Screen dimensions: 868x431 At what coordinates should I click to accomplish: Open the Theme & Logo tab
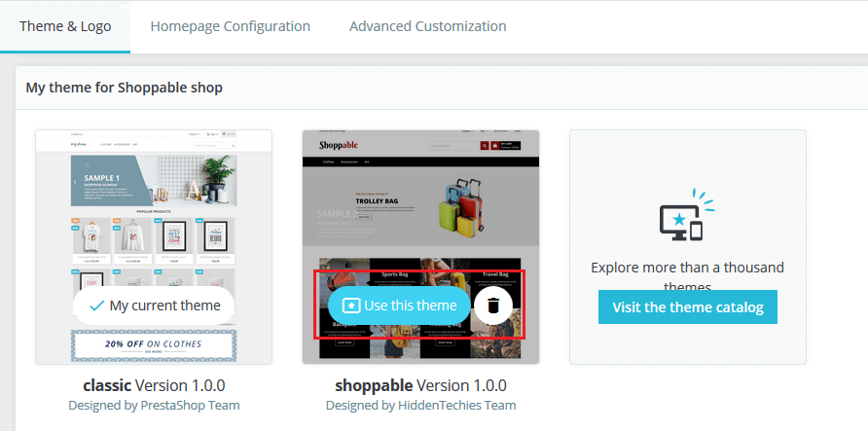65,26
